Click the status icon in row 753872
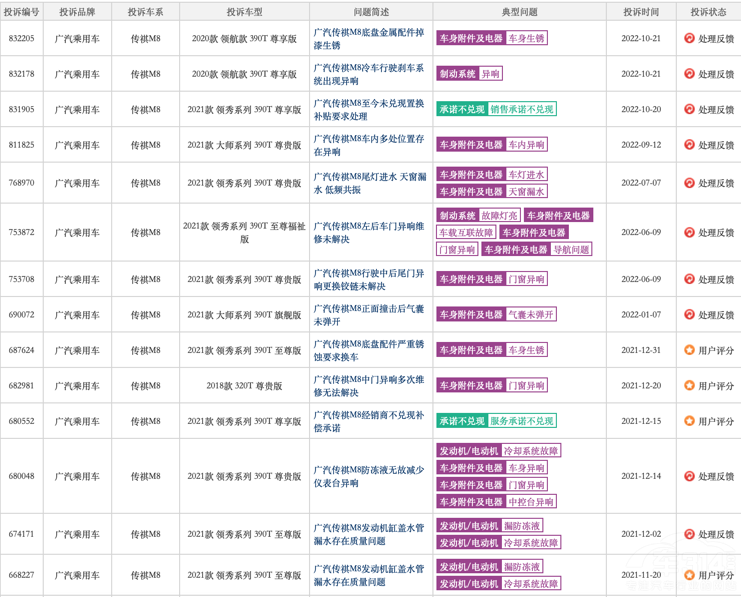Screen dimensions: 741x597 [689, 232]
